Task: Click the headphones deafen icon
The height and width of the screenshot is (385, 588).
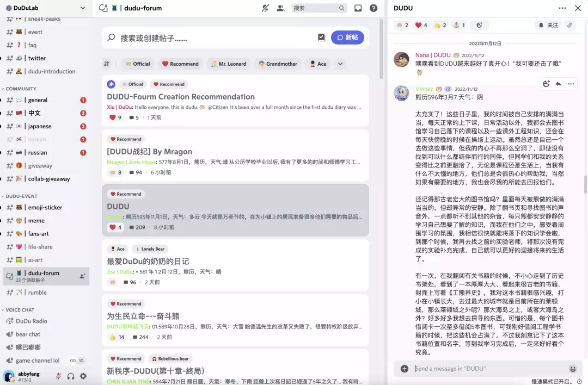Action: [71, 376]
